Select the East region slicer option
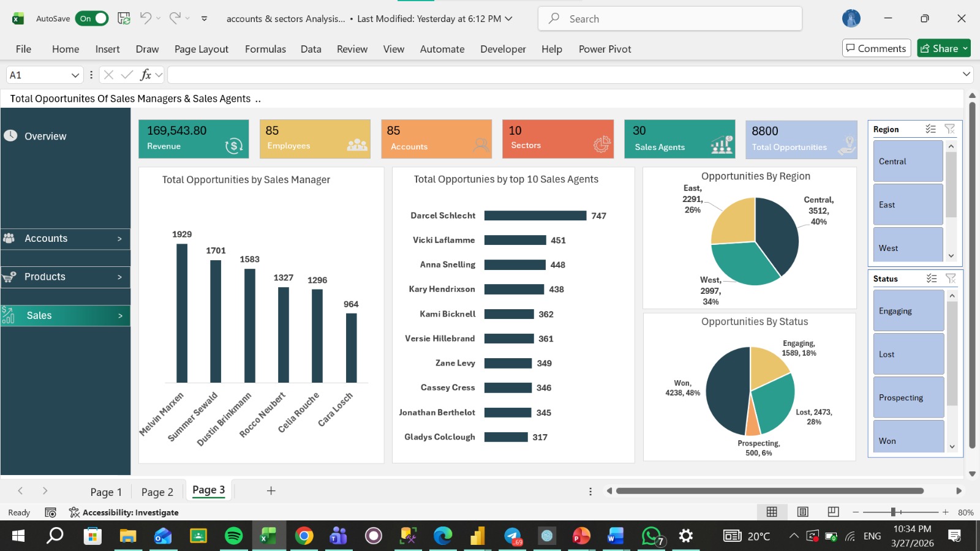The height and width of the screenshot is (551, 980). click(908, 204)
